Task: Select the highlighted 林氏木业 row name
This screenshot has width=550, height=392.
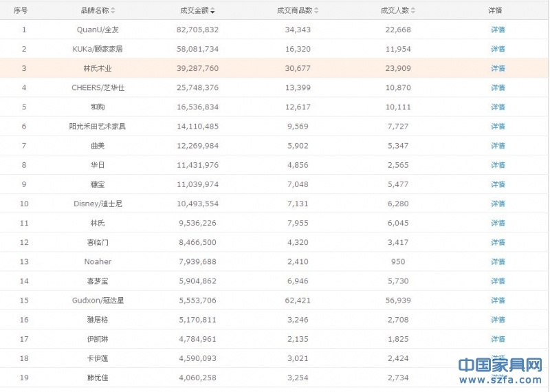Action: (98, 68)
